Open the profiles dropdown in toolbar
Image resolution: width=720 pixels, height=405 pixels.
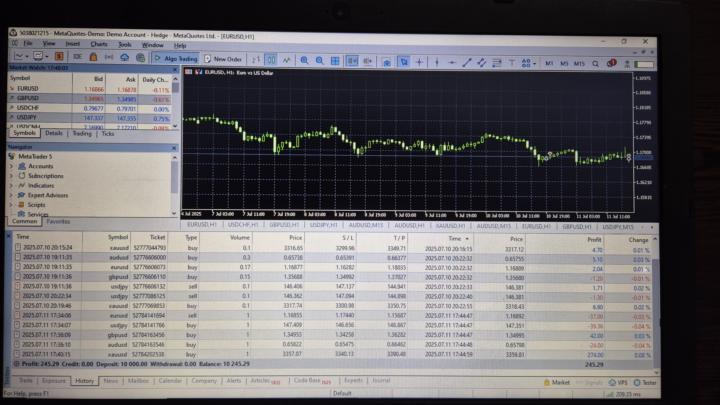click(x=40, y=56)
